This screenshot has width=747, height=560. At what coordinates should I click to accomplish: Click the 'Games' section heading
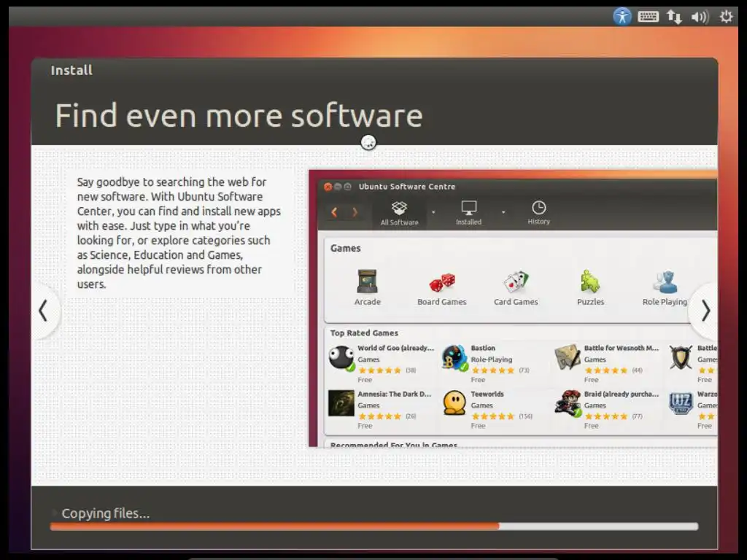click(x=345, y=248)
